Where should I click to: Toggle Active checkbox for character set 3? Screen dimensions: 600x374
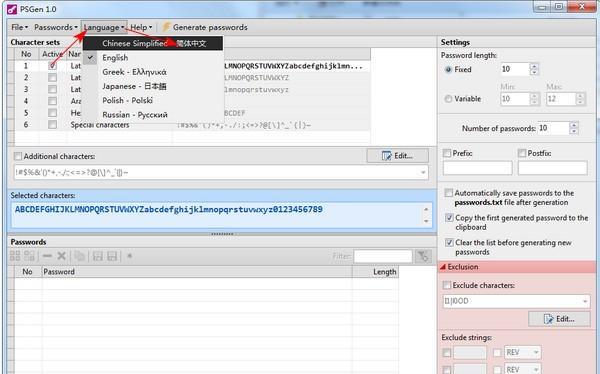point(52,89)
